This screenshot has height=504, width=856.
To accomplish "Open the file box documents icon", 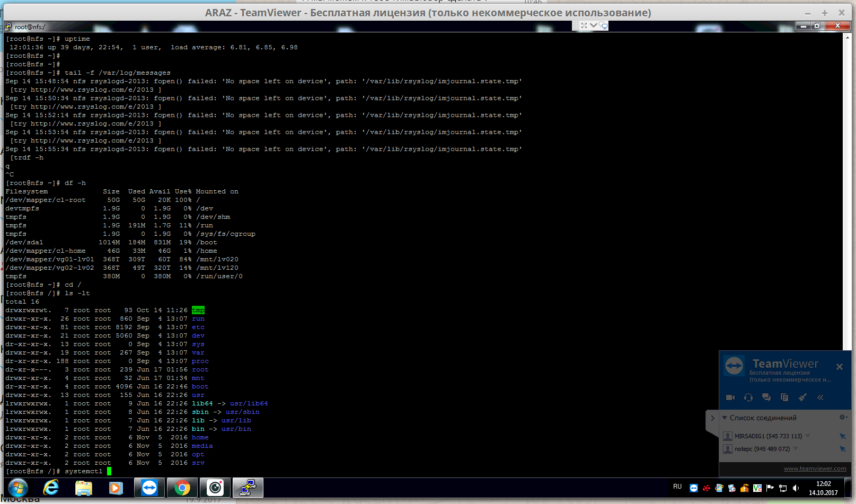I will [x=784, y=397].
